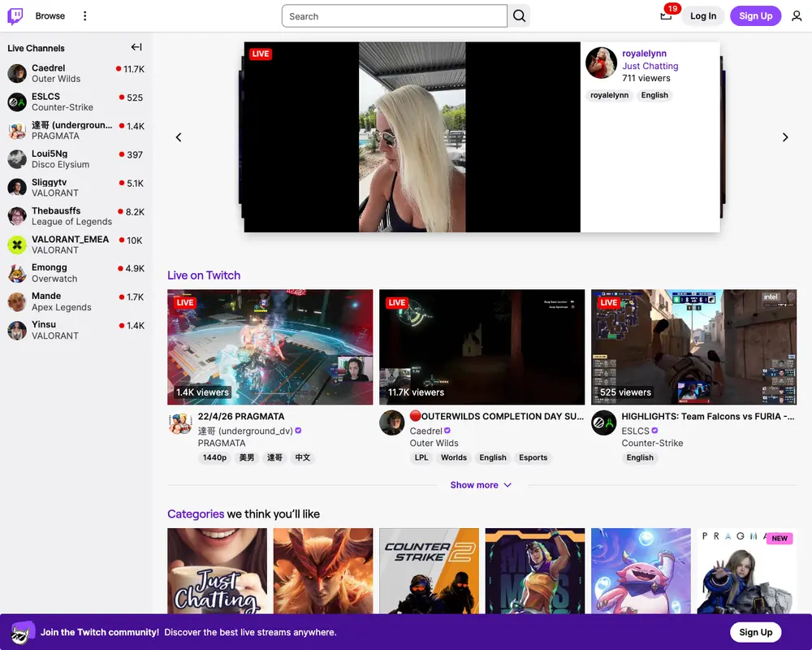Screen dimensions: 812x650
Task: Open the Just Chatting link in the carousel
Action: tap(650, 66)
